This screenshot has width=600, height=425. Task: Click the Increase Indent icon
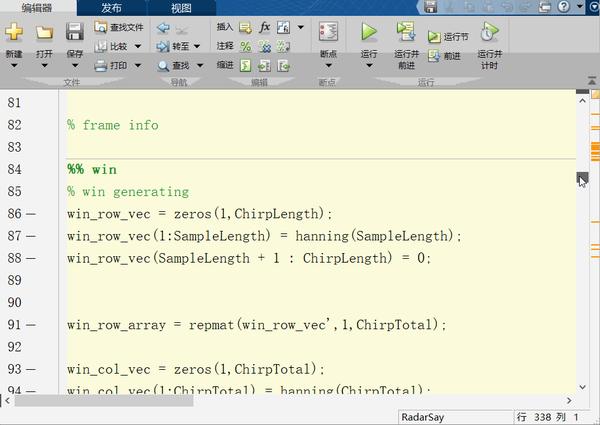[x=264, y=66]
